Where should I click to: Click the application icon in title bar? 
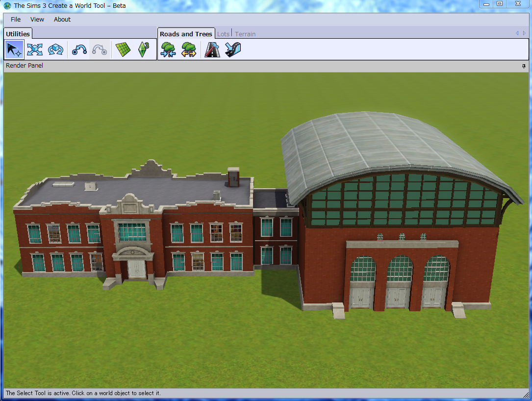point(7,5)
